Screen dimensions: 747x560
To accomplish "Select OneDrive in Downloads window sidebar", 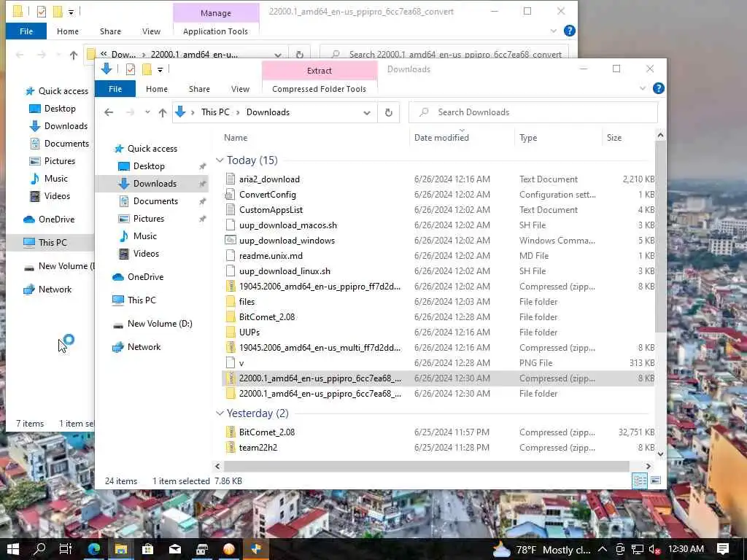I will tap(145, 276).
